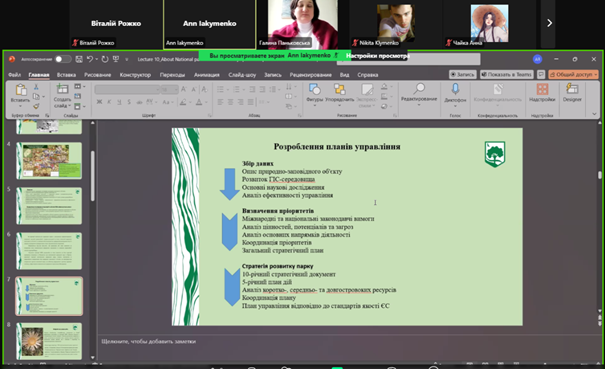Toggle italic К formatting
The width and height of the screenshot is (605, 369).
[109, 102]
